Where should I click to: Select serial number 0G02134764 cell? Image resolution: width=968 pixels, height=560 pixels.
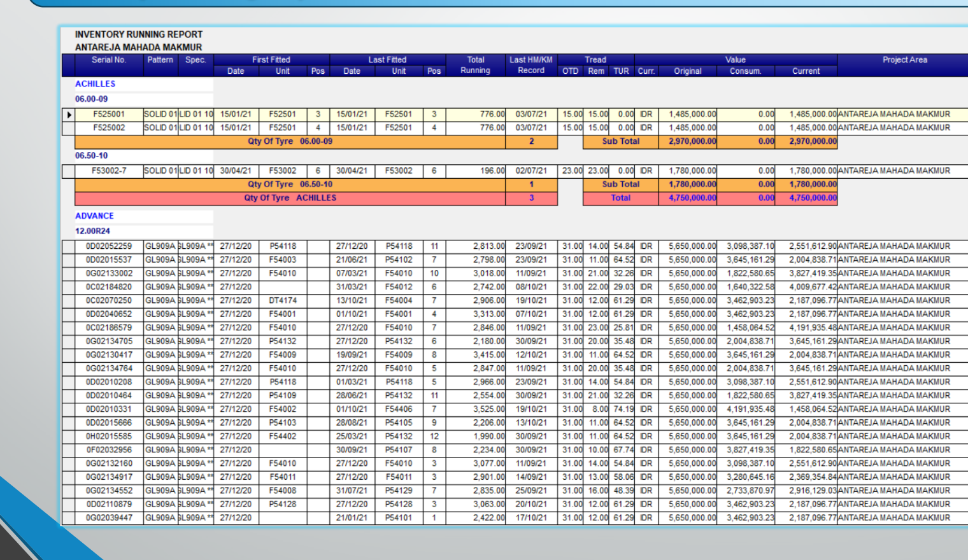pos(109,368)
